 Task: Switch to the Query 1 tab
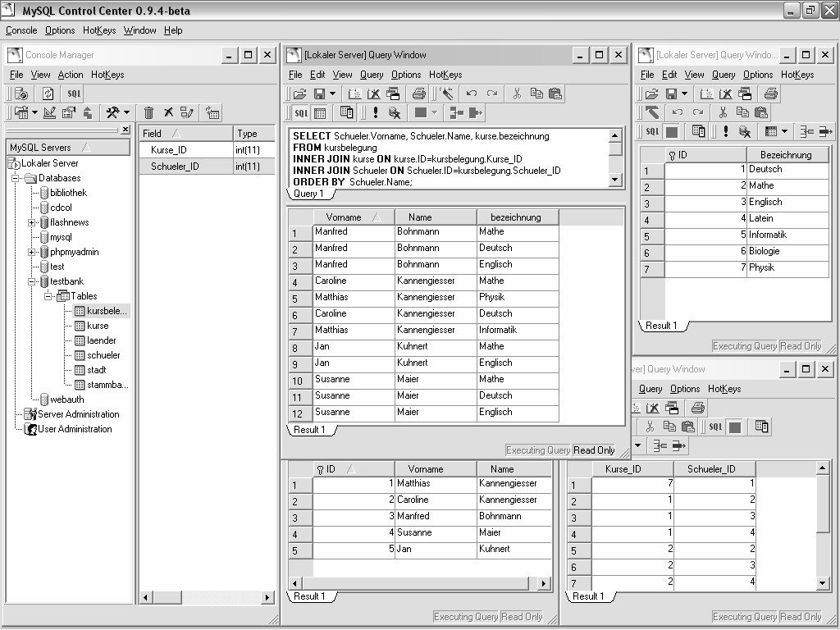(309, 194)
